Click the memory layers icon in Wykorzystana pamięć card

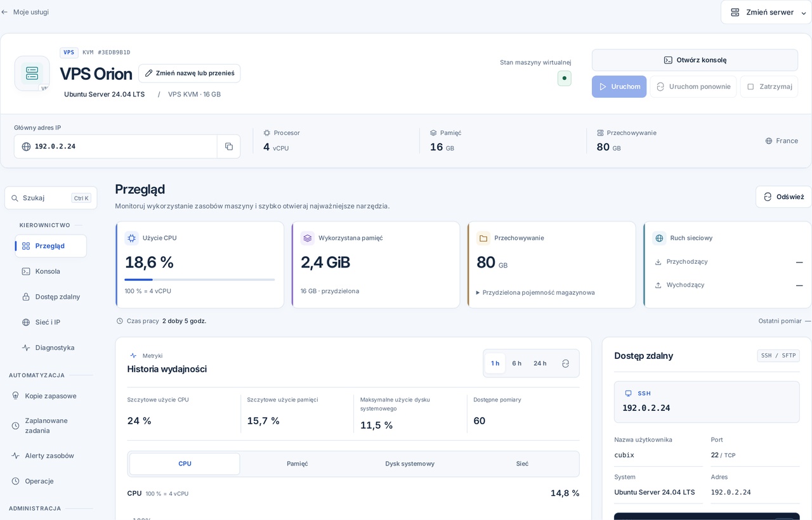[x=308, y=238]
